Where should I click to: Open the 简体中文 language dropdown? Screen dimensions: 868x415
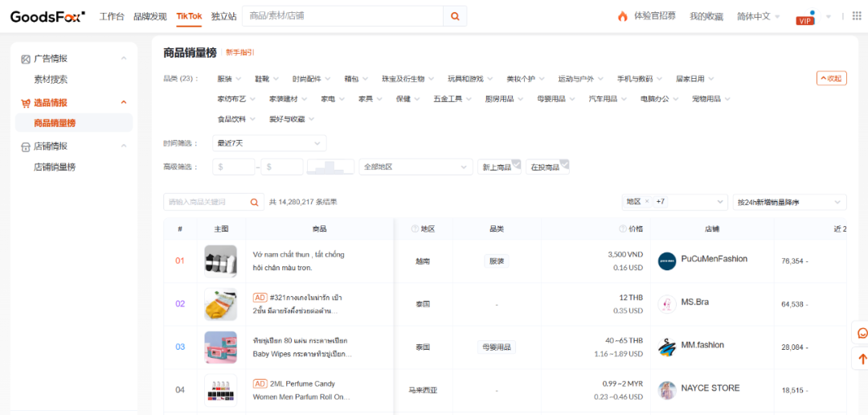pyautogui.click(x=759, y=17)
